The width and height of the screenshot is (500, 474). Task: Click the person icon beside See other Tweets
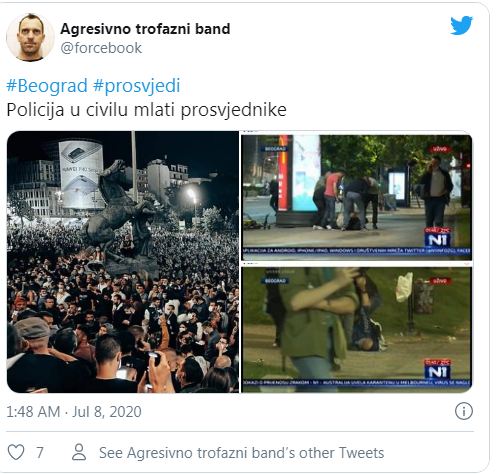pyautogui.click(x=79, y=452)
